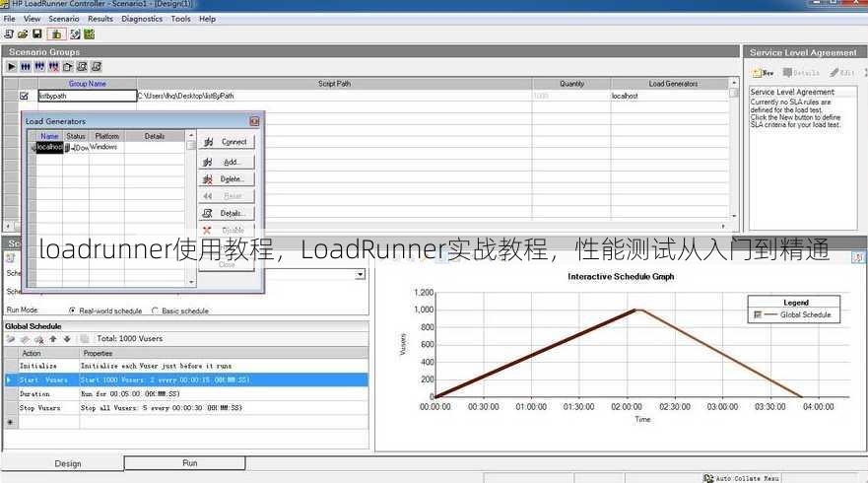Click the Move Action Up arrow

pyautogui.click(x=53, y=339)
